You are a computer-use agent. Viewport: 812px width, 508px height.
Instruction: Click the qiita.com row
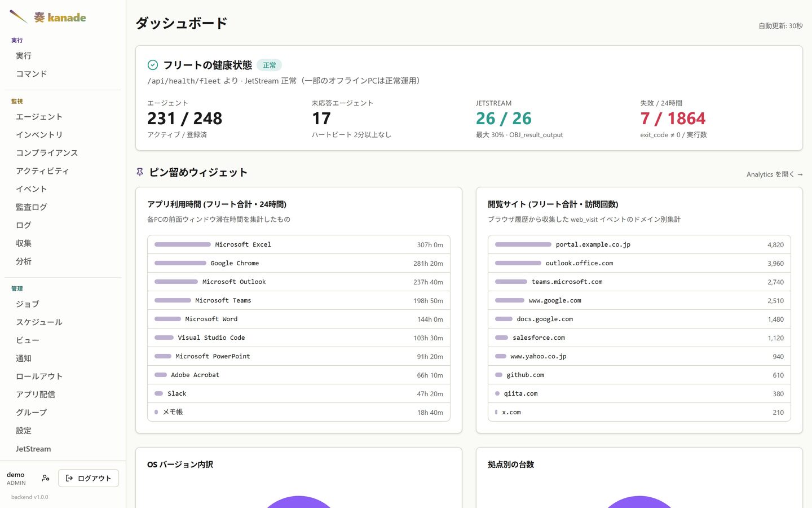click(x=639, y=393)
